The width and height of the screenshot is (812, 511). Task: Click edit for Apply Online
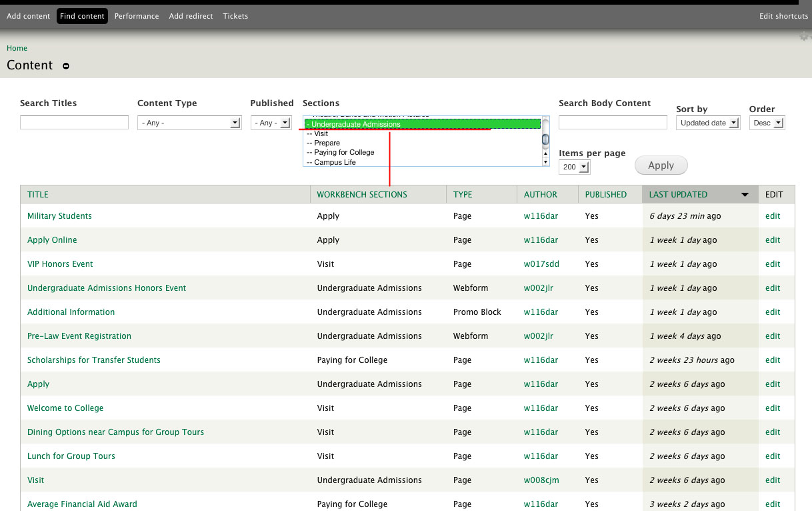coord(772,239)
